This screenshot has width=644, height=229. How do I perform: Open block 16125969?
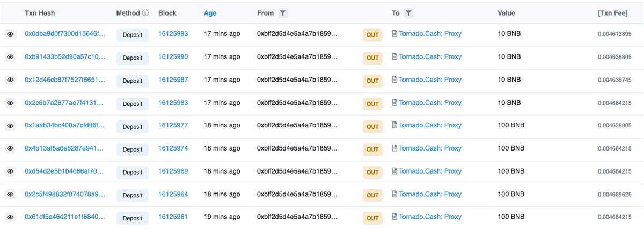(x=173, y=171)
